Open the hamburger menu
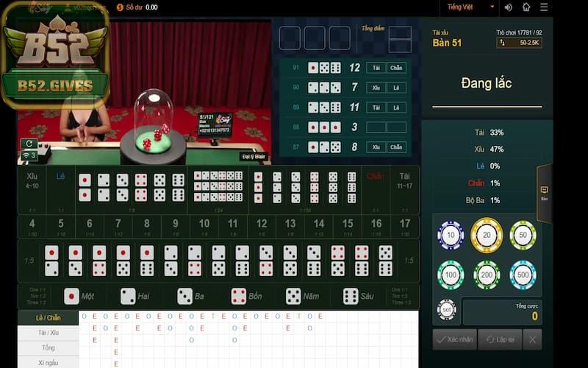 tap(544, 7)
